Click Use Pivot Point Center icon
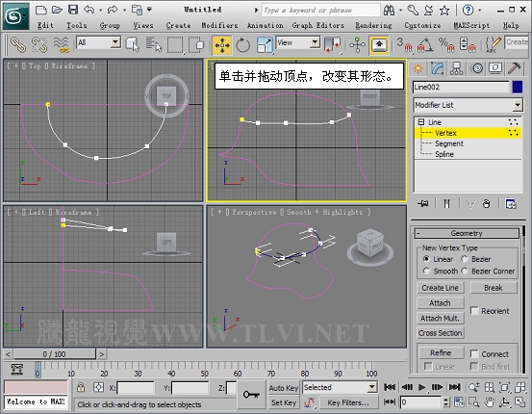This screenshot has height=414, width=532. pyautogui.click(x=332, y=45)
